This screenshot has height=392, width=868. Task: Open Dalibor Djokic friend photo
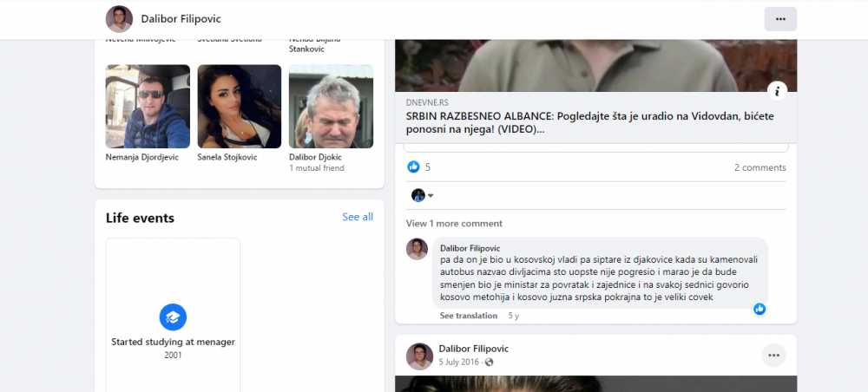(x=331, y=107)
